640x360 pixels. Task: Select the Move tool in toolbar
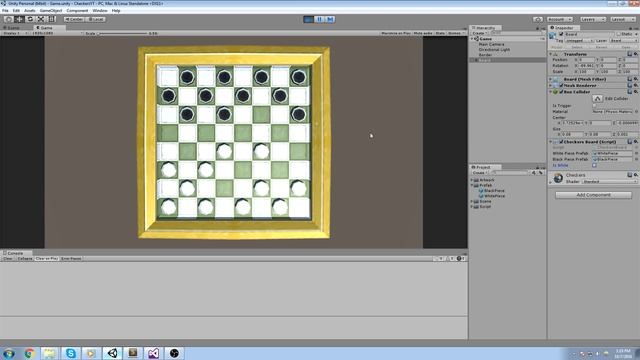pos(19,19)
